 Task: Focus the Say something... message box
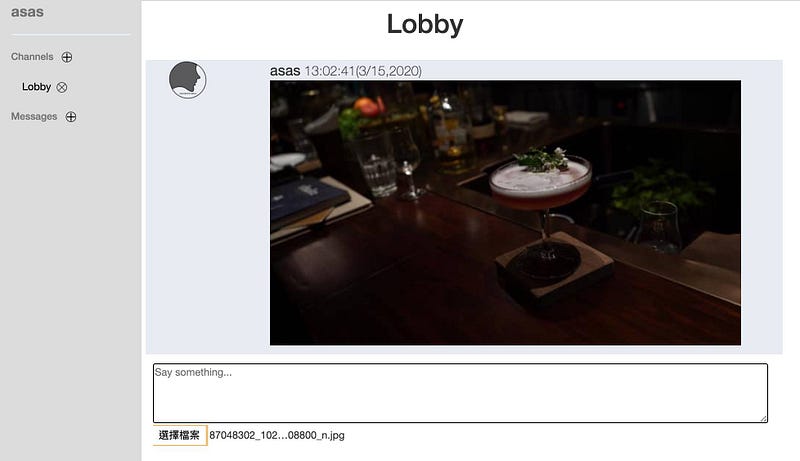[460, 393]
